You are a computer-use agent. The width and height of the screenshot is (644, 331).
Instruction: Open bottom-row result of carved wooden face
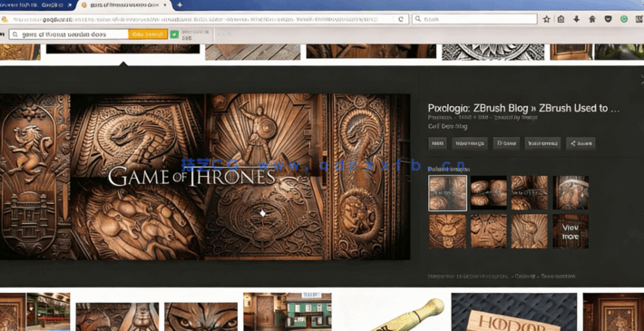pos(118,316)
